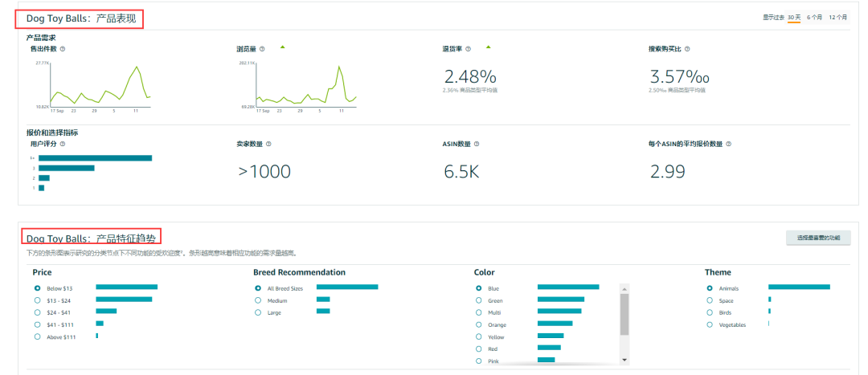The width and height of the screenshot is (868, 375).
Task: Click the info icon beside 浏览量
Action: (263, 49)
